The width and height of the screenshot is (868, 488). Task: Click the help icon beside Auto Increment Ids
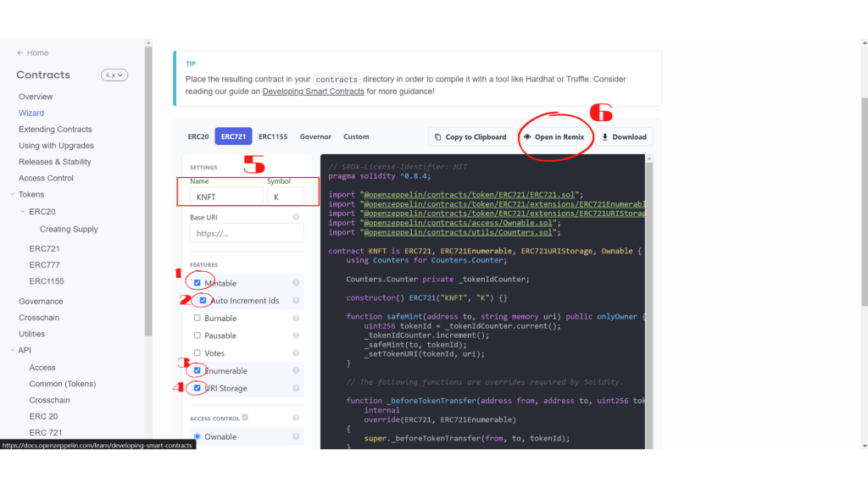[296, 301]
